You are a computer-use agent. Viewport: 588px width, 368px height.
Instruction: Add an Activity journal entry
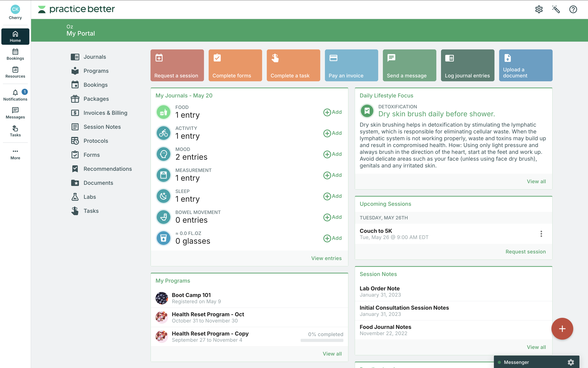click(x=332, y=133)
